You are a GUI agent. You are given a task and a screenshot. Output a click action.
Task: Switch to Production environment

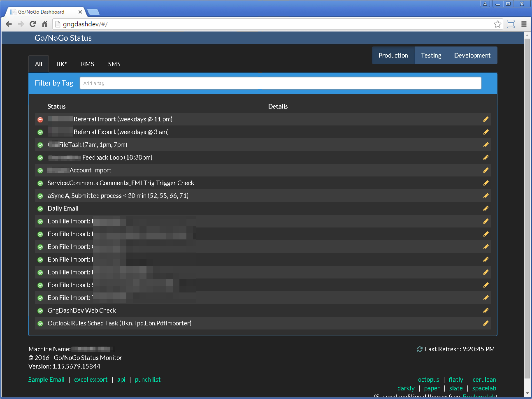[393, 56]
